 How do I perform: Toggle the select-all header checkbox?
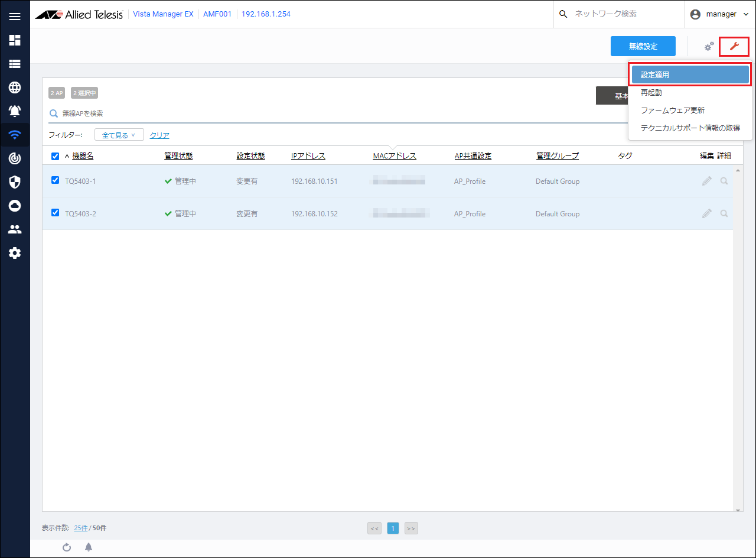[x=56, y=156]
